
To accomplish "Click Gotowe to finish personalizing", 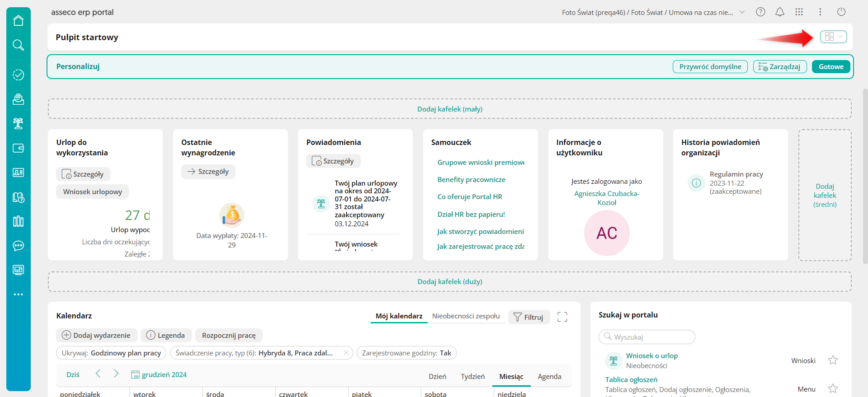I will tap(831, 67).
